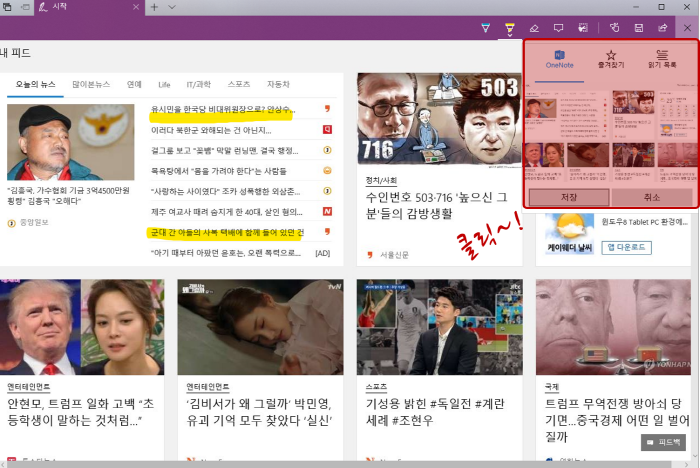Expand tab previews chevron
Image resolution: width=700 pixels, height=468 pixels.
point(172,7)
